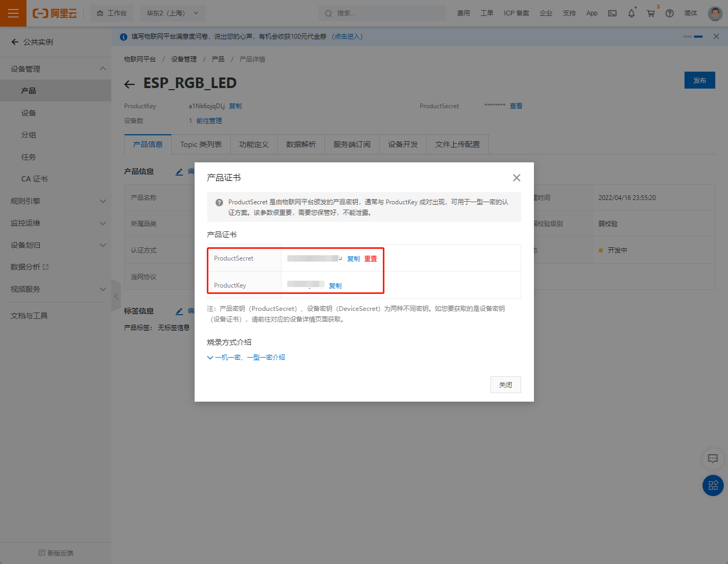Open 费用 in the top bar

coord(464,13)
